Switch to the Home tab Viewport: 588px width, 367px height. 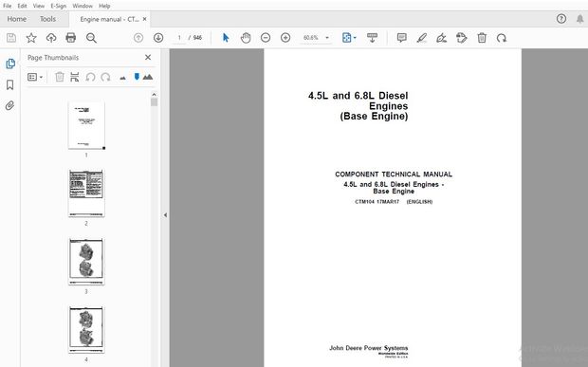tap(16, 19)
